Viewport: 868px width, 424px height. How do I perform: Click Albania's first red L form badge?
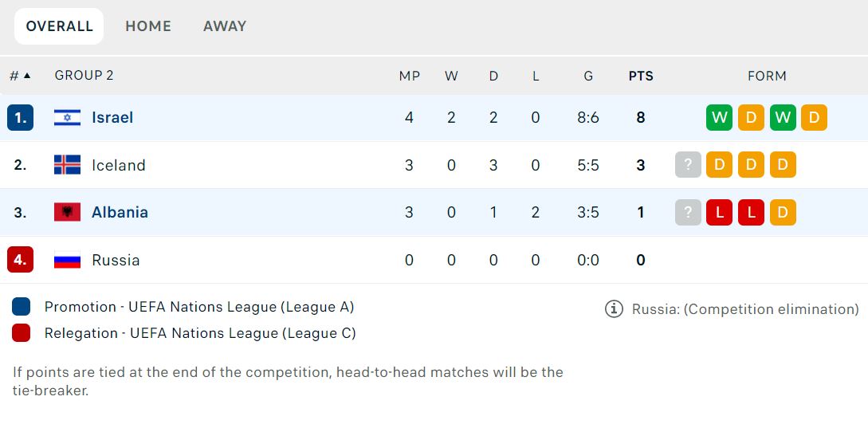[x=719, y=212]
